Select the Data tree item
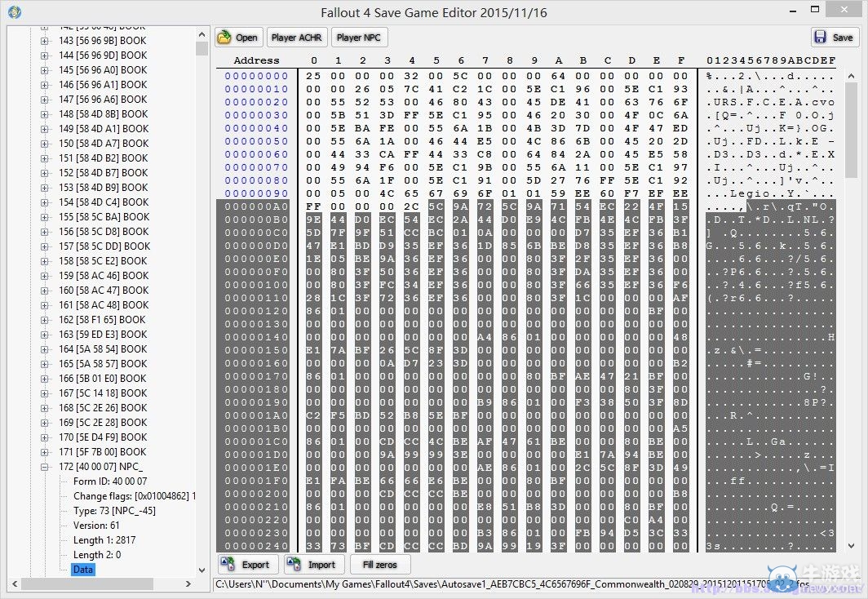 coord(83,570)
